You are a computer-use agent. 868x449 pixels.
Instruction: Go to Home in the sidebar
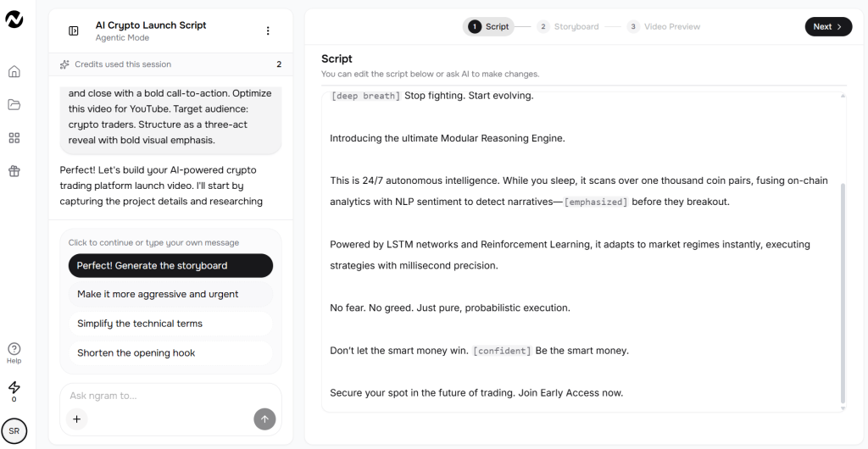click(x=14, y=71)
